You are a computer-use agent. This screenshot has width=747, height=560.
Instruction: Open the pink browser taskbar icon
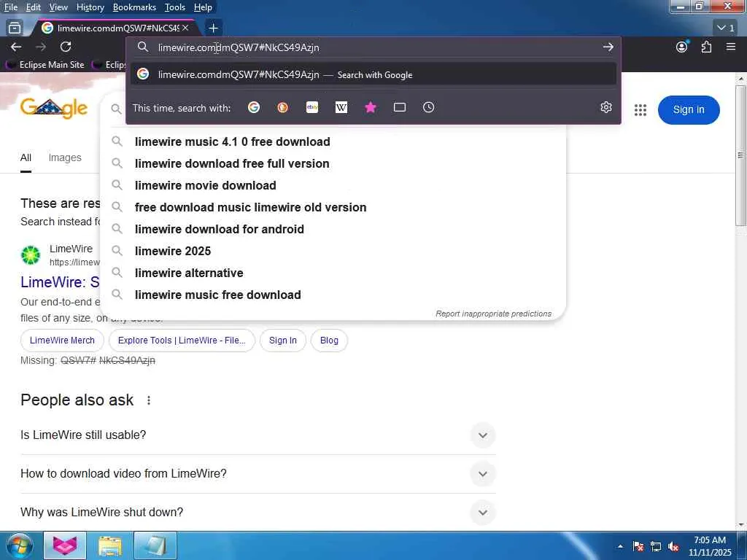pos(65,545)
